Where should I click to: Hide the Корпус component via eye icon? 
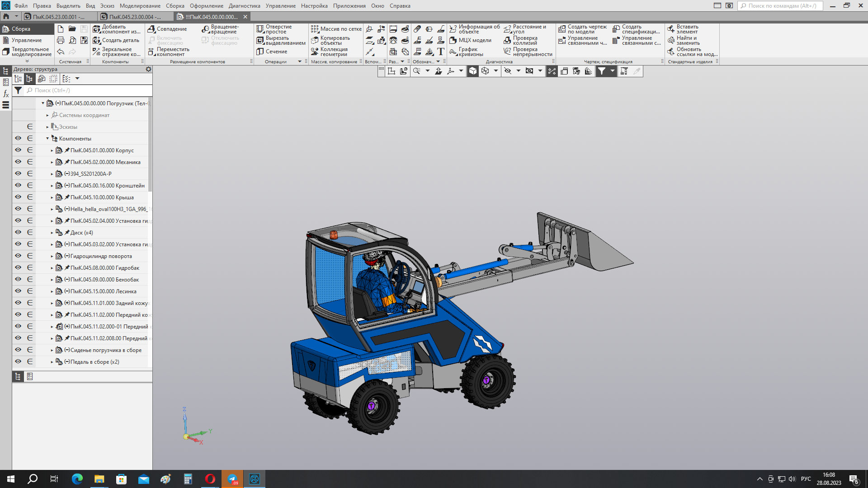(x=18, y=150)
